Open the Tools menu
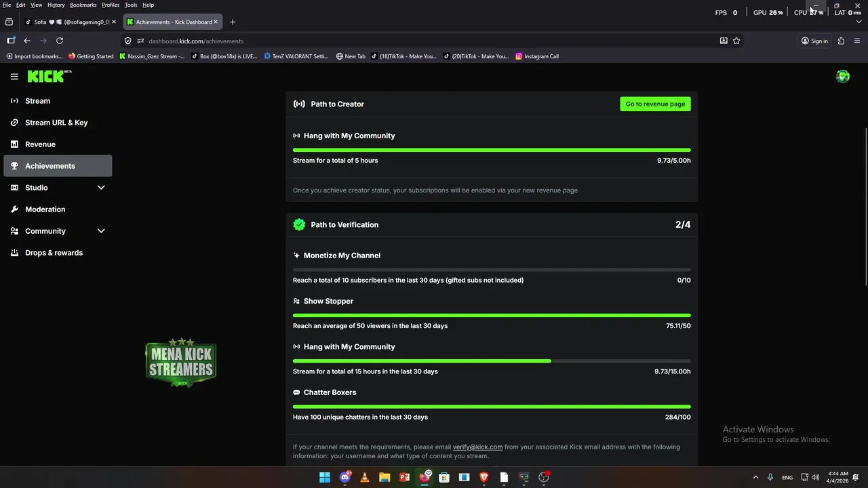 pos(131,5)
